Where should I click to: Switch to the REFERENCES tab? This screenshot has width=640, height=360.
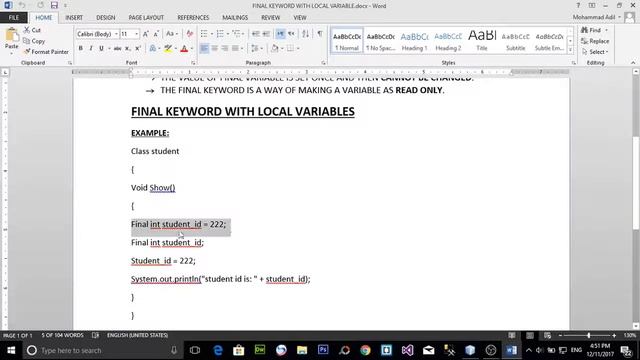193,18
